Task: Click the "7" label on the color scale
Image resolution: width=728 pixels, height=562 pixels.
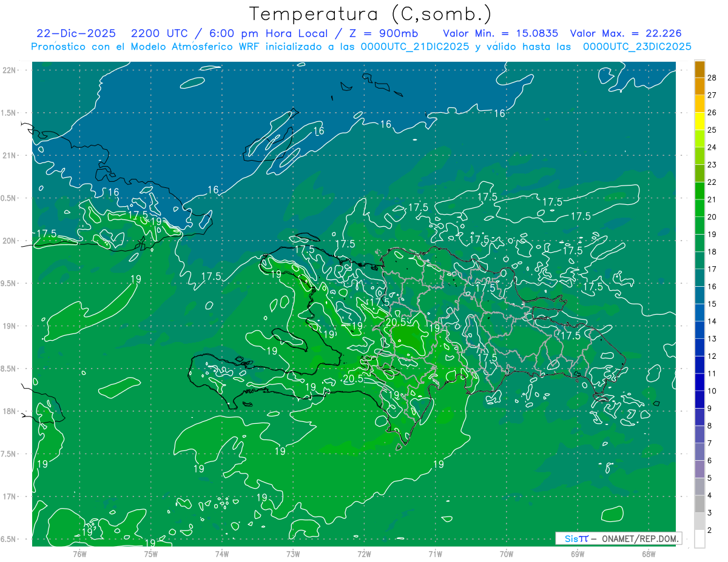Action: pyautogui.click(x=710, y=443)
